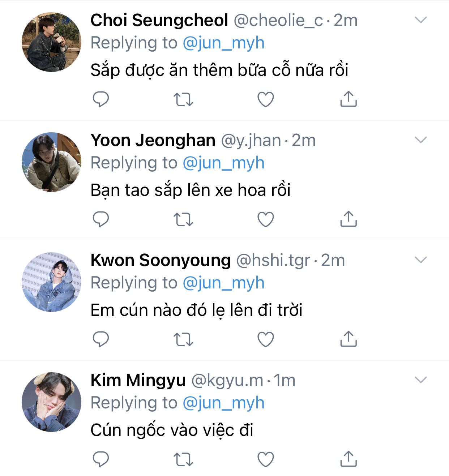The image size is (449, 476).
Task: Like Kwon Soonyoung's tweet
Action: tap(266, 339)
